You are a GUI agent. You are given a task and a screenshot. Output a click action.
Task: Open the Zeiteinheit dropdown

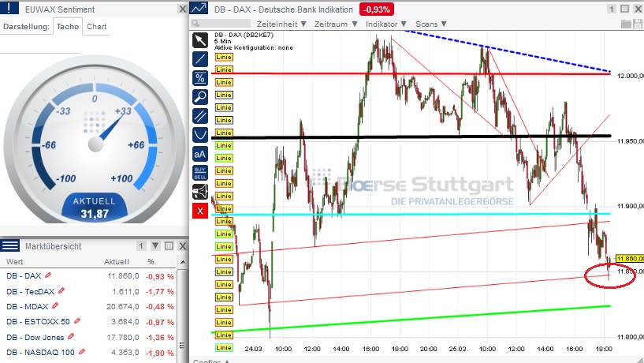(x=281, y=24)
